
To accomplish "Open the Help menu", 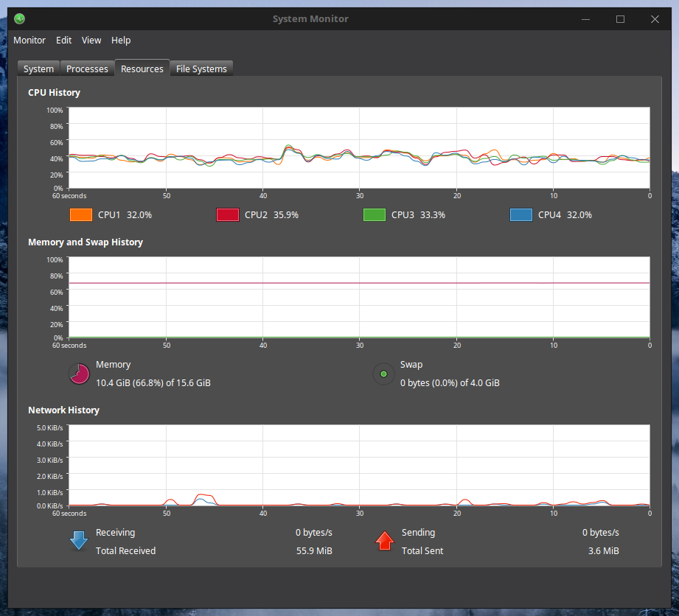I will (121, 41).
